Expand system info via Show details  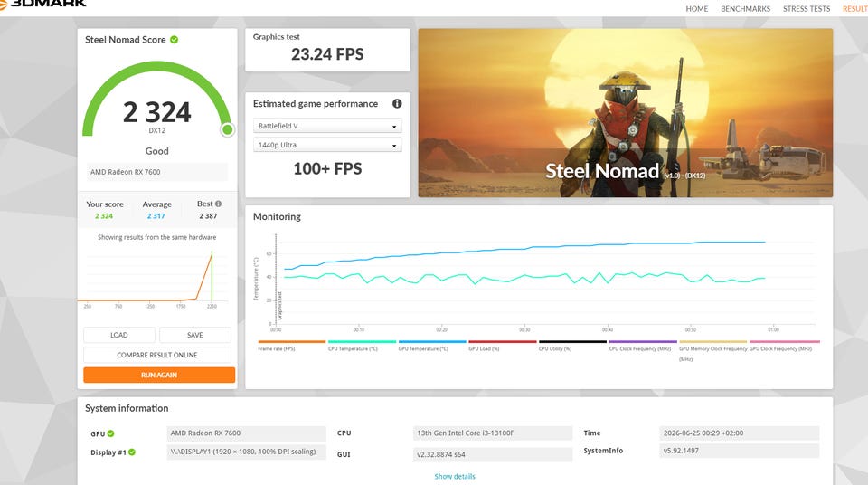tap(455, 476)
